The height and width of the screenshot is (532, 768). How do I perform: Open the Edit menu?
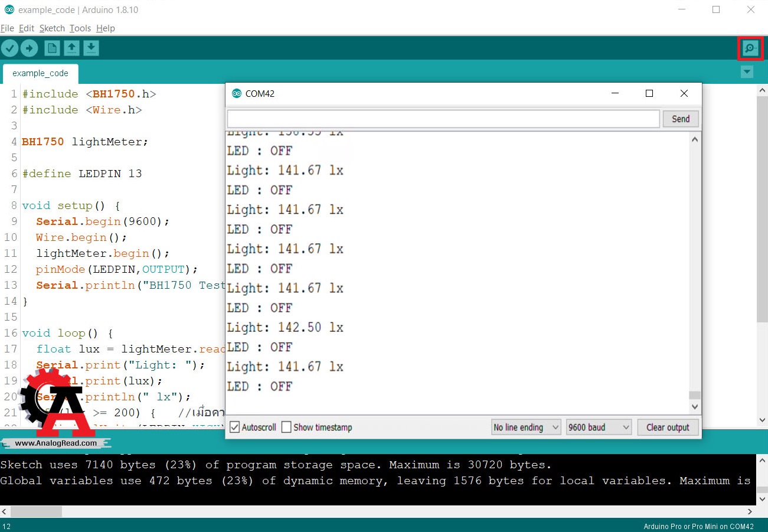[x=27, y=28]
